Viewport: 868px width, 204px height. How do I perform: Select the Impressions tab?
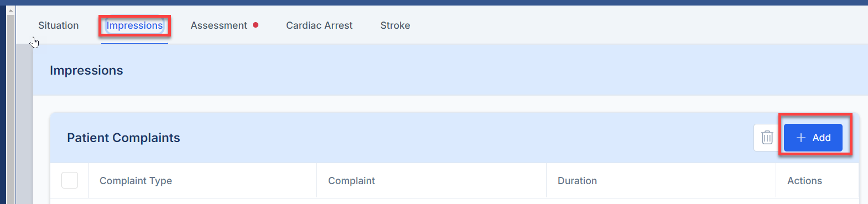point(134,25)
